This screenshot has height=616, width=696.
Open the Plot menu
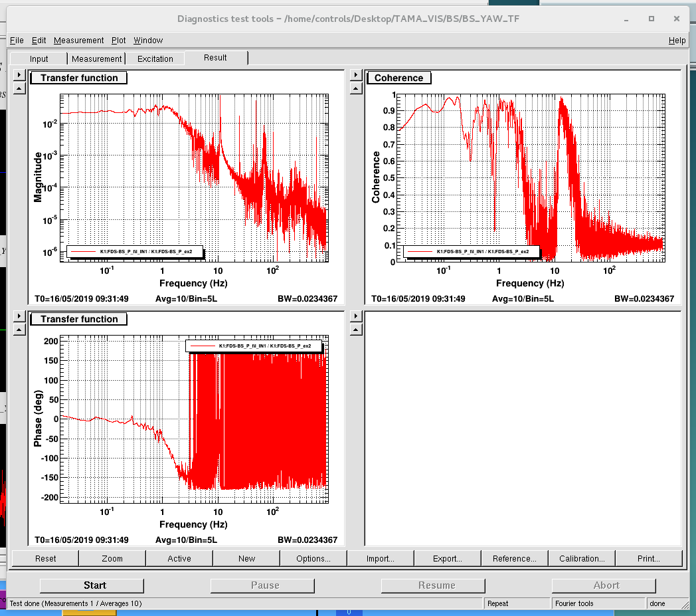118,41
